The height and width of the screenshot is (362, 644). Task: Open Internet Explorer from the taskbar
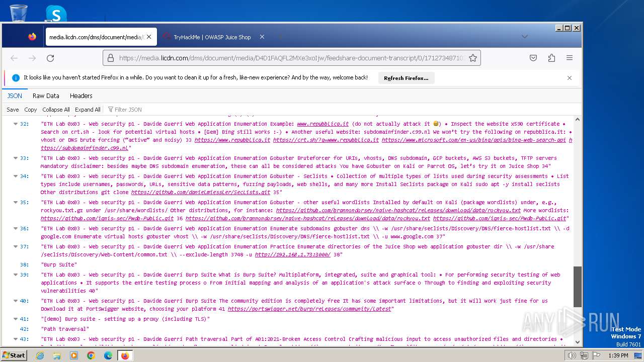(40, 355)
